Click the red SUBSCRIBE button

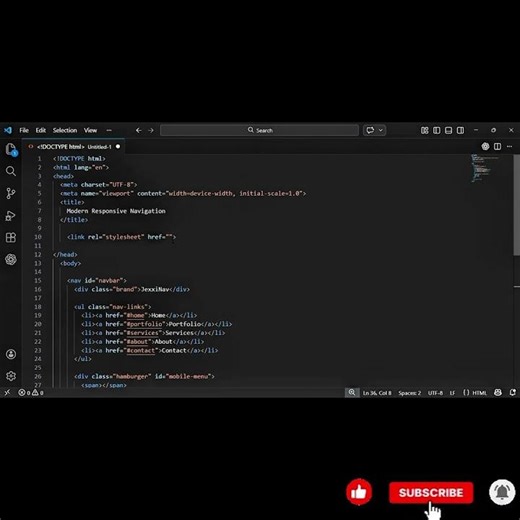(431, 492)
